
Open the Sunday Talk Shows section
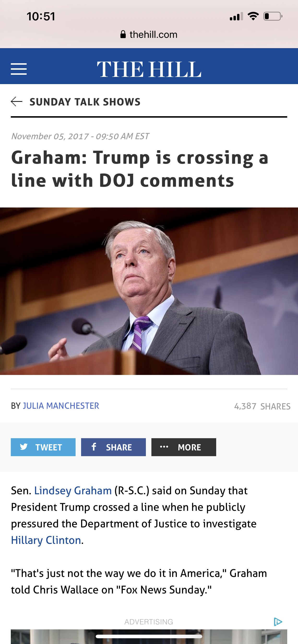click(x=85, y=102)
